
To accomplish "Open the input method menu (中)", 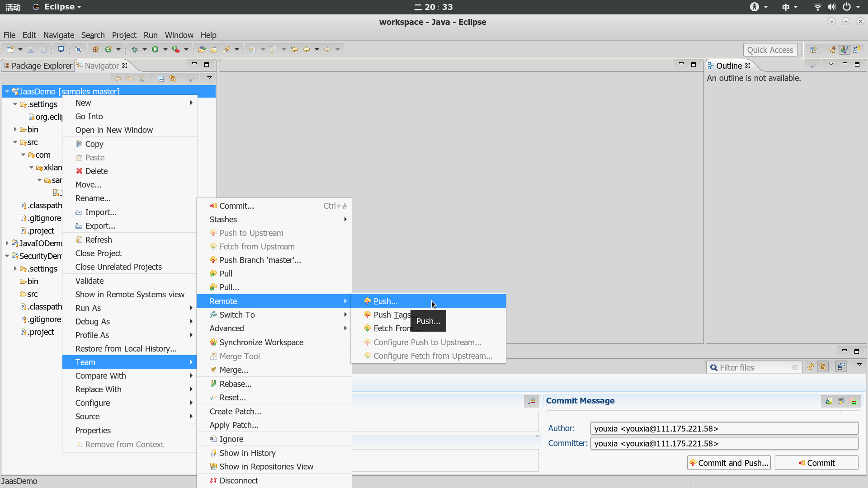I will pyautogui.click(x=789, y=7).
